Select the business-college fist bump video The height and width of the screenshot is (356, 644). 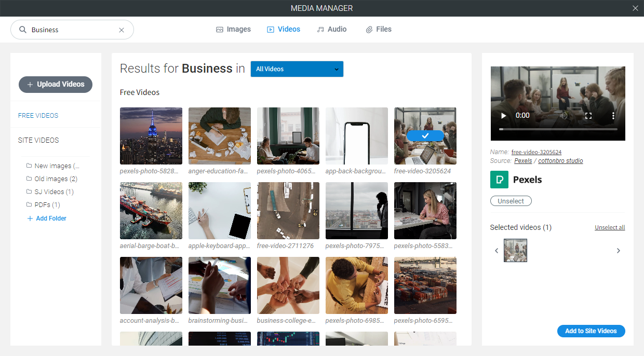(x=288, y=285)
